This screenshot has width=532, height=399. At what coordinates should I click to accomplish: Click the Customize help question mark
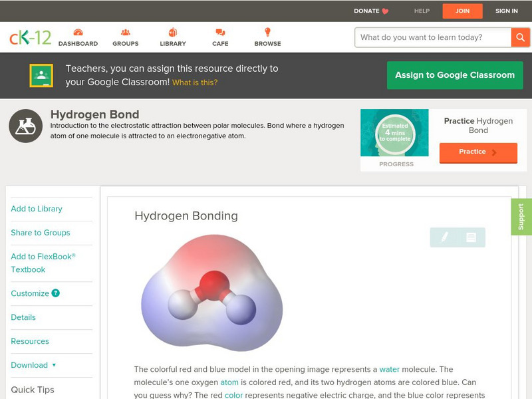[56, 293]
